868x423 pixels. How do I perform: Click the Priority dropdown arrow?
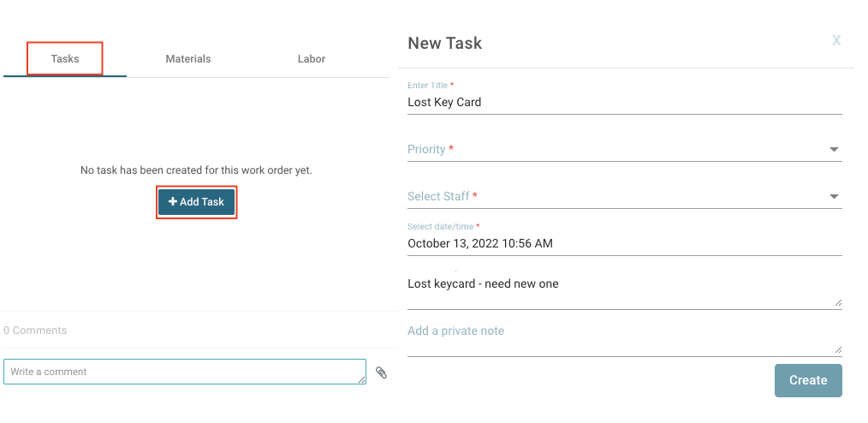834,150
